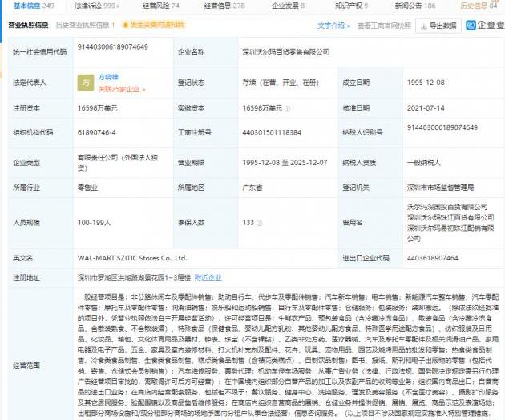Select the 知识产权 tab

pos(350,6)
